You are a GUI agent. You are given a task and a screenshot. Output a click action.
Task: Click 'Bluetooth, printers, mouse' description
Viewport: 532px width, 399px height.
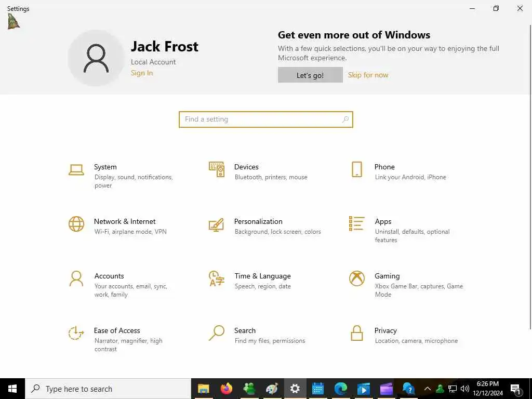tap(271, 177)
